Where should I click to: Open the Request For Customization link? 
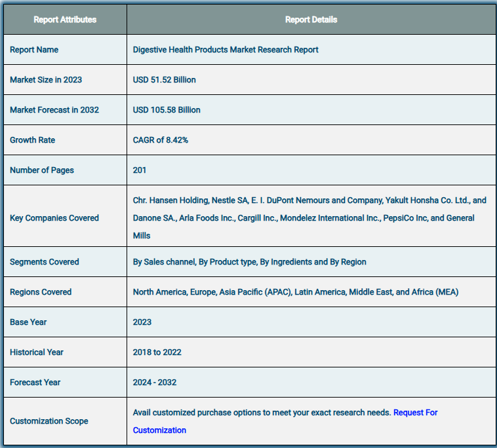coord(415,413)
